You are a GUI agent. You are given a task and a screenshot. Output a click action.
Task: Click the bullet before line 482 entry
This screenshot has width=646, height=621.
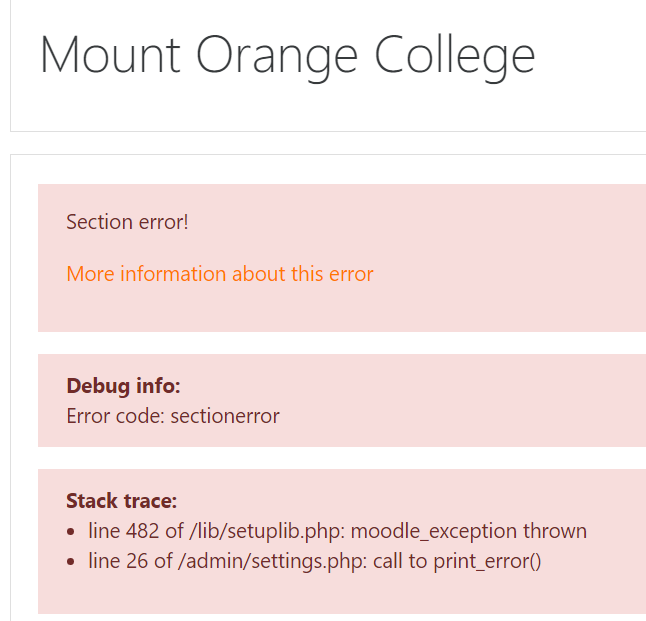(x=71, y=532)
